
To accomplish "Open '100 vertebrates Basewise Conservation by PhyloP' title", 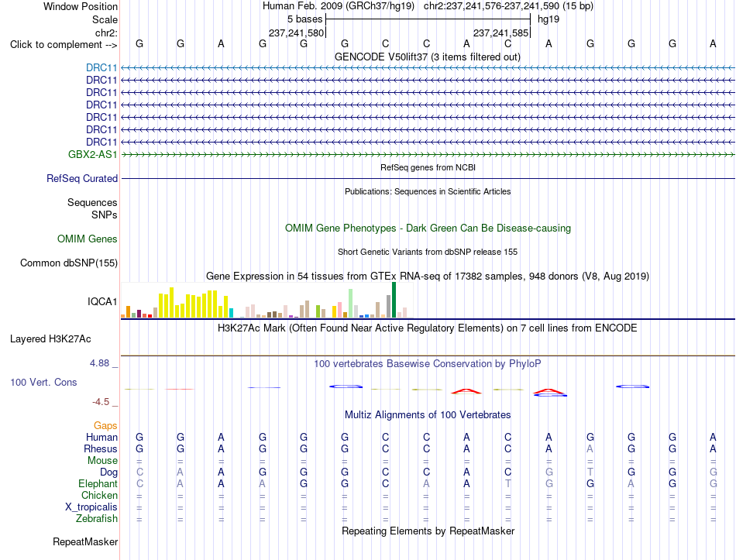I will click(x=428, y=364).
